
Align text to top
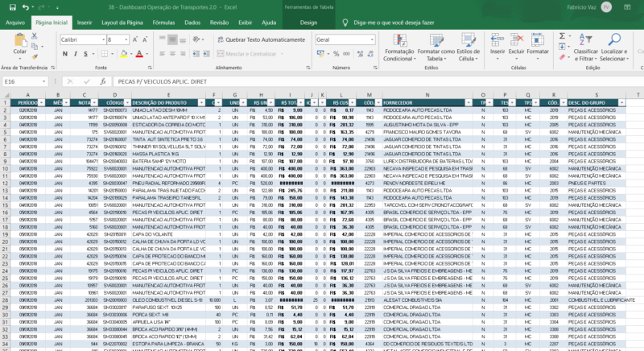[x=163, y=39]
